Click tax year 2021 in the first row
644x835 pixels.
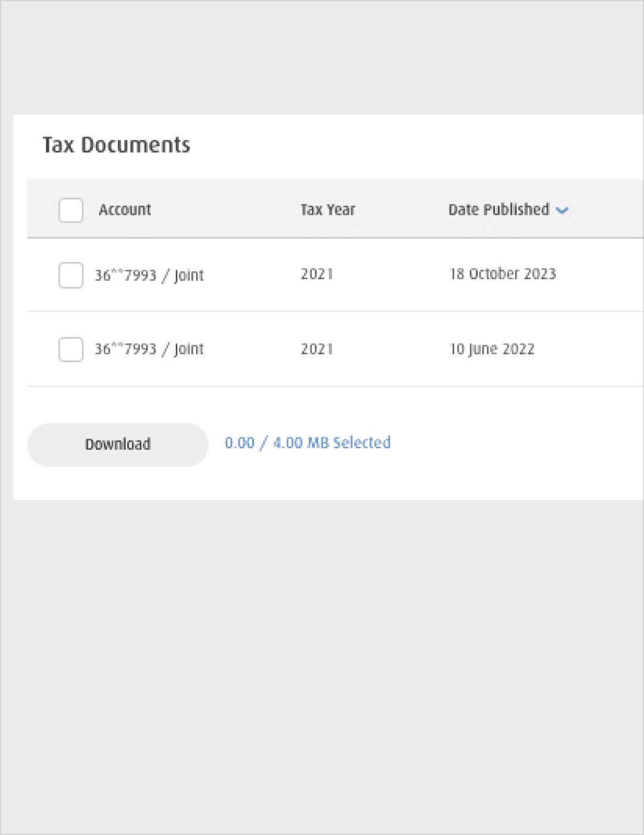click(316, 274)
